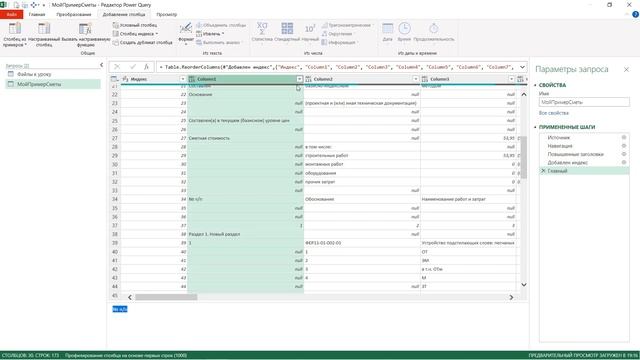The width and height of the screenshot is (640, 360).
Task: Open filter dropdown of Column2
Action: coord(416,79)
